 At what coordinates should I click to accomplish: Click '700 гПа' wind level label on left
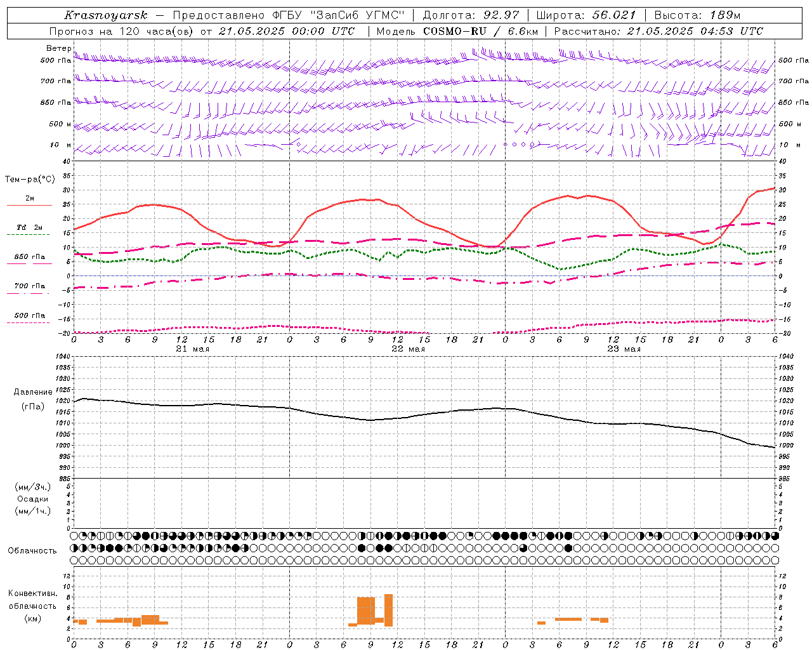click(56, 81)
